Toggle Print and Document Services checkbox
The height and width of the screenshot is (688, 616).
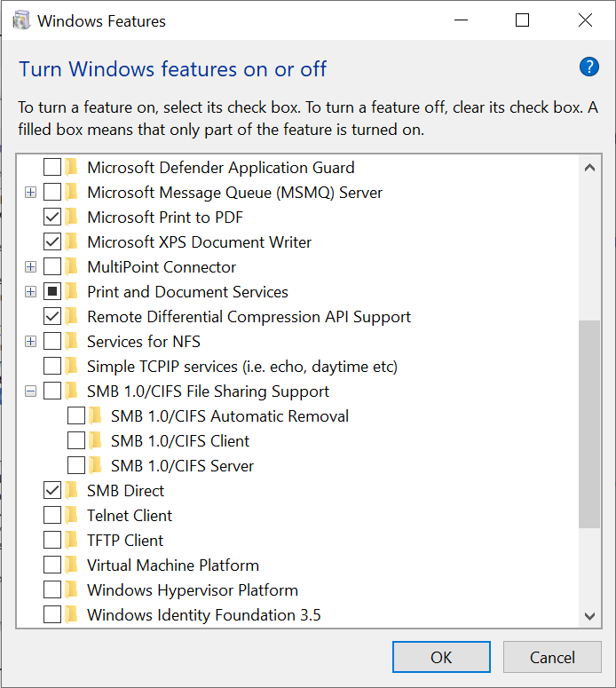pos(52,291)
